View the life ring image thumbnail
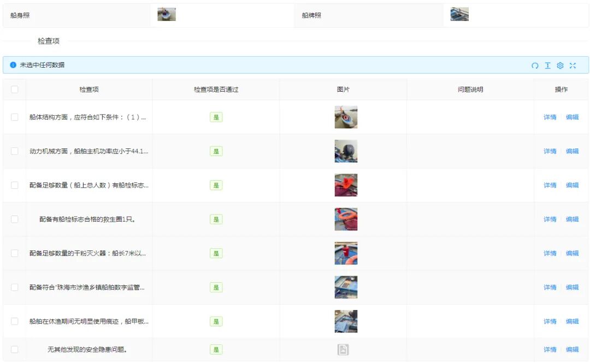Viewport: 590px width, 364px height. tap(346, 219)
